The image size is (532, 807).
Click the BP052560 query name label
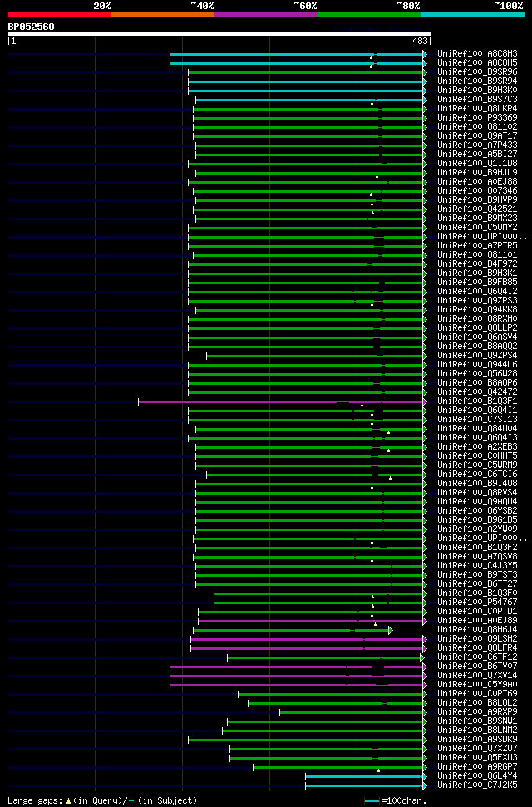pos(31,27)
